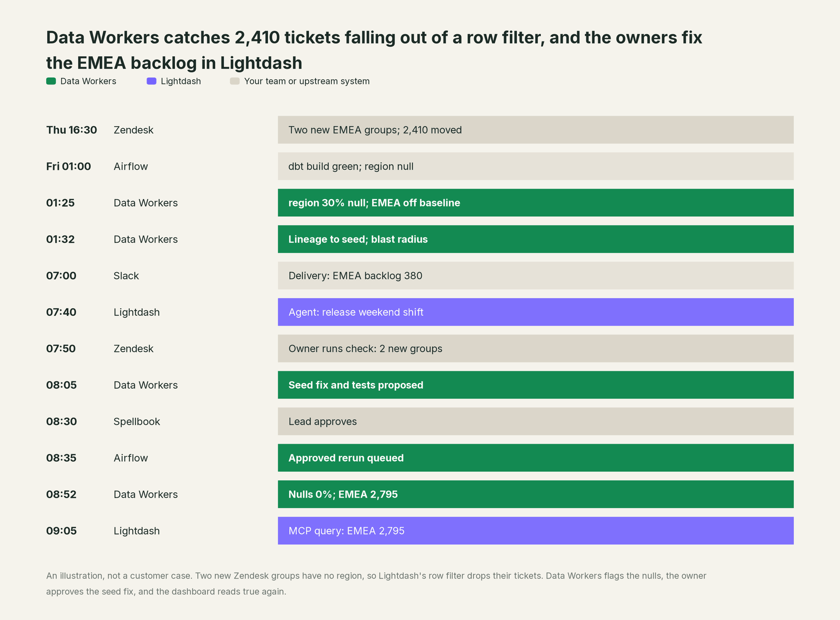Viewport: 840px width, 620px height.
Task: Select the 'dbt build green; region null' bar
Action: coord(535,166)
